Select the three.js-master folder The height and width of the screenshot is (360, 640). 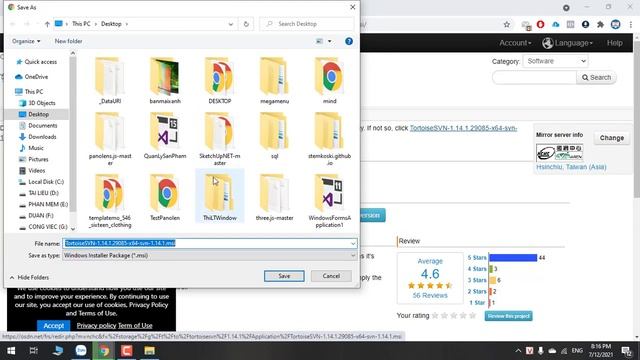coord(274,198)
